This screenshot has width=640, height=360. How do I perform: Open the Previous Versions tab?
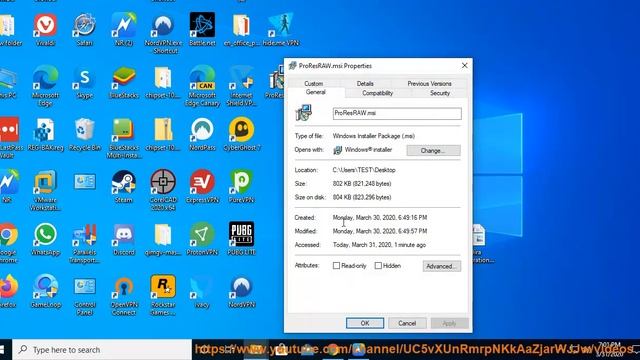tap(429, 83)
